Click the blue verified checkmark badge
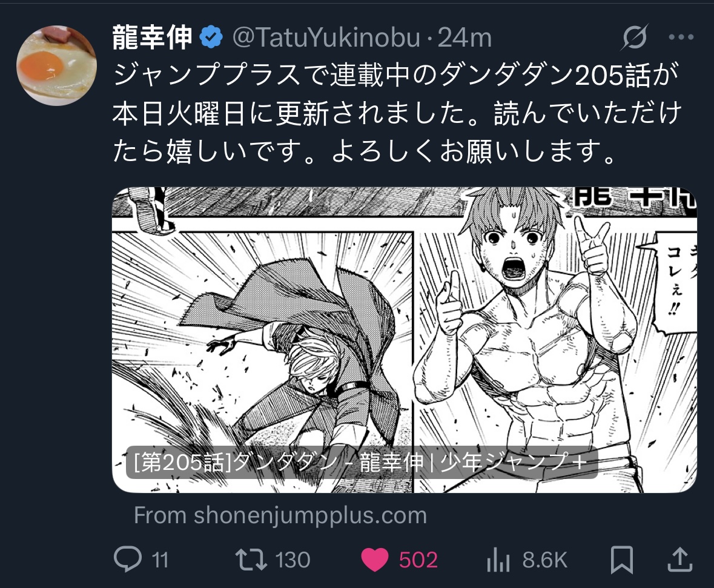Viewport: 714px width, 588px height. [x=210, y=38]
